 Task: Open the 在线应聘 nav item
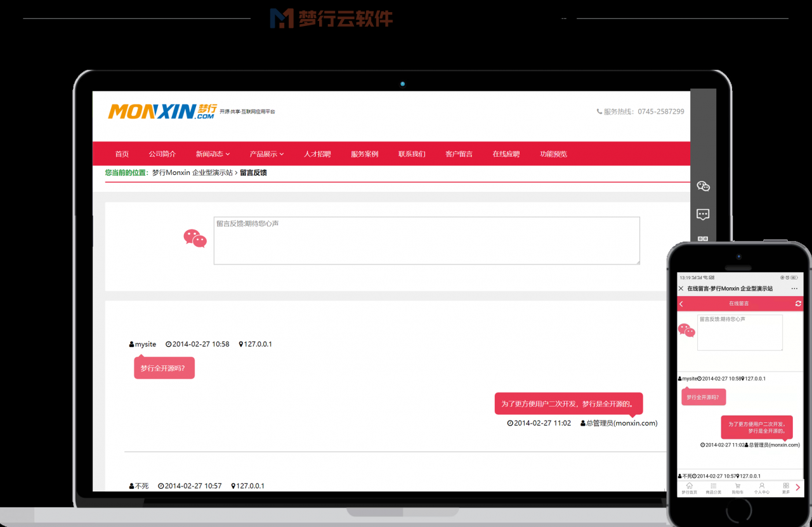click(x=506, y=154)
